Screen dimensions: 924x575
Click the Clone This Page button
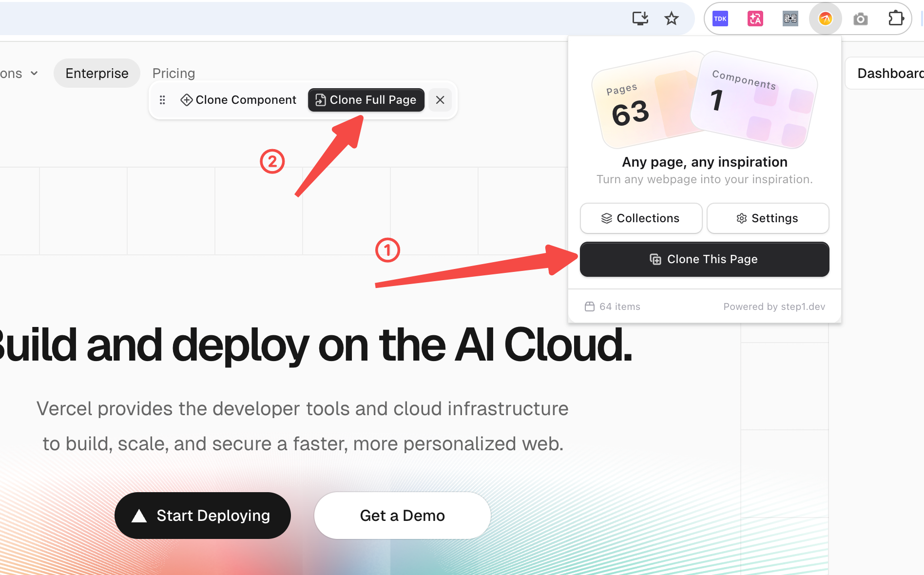click(x=704, y=259)
